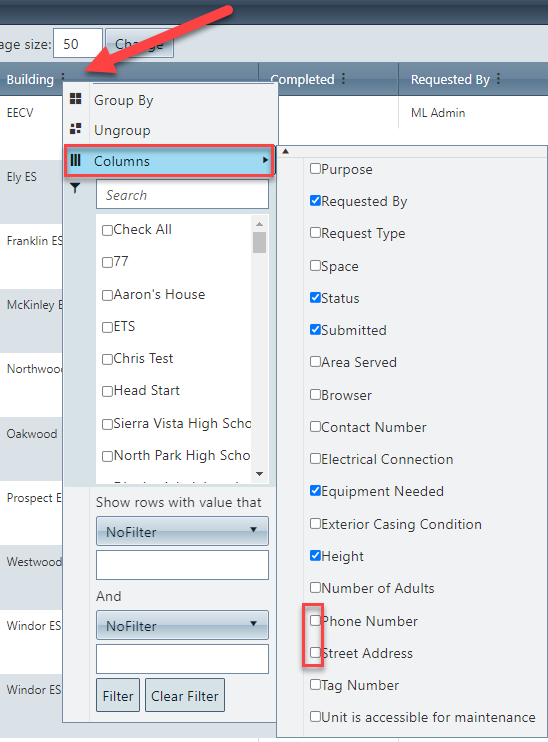Open the second NoFilter dropdown under And

tap(182, 625)
